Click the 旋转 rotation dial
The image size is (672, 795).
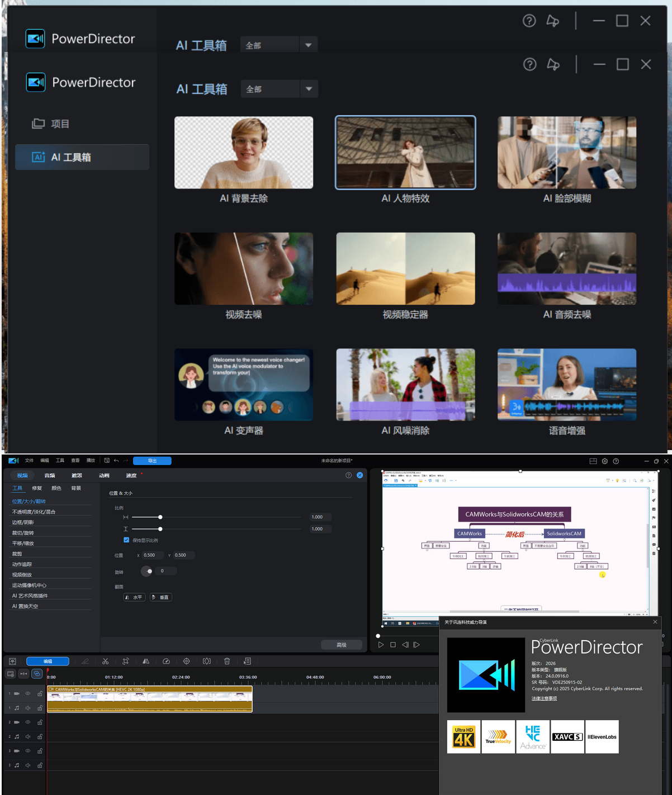coord(148,571)
